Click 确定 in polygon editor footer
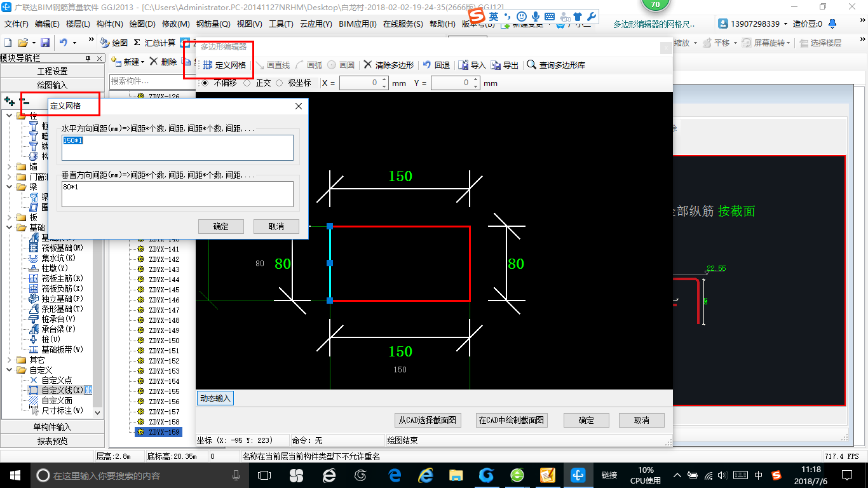Screen dimensions: 868x488 [587, 420]
